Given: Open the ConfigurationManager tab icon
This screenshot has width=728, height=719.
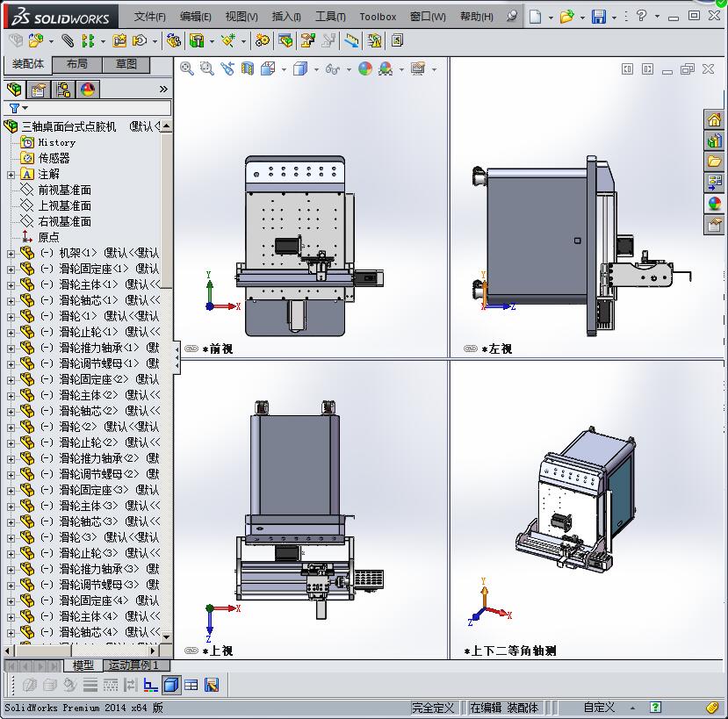Looking at the screenshot, I should (63, 89).
